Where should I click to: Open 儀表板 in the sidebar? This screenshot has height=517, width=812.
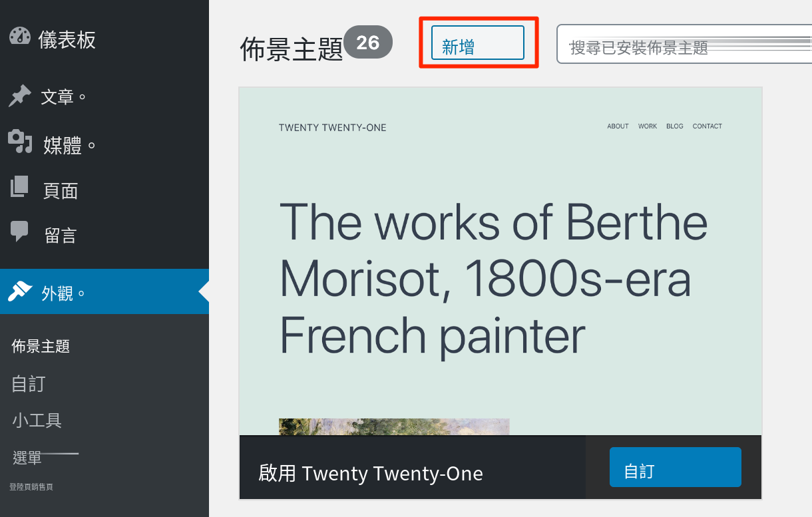pos(67,40)
